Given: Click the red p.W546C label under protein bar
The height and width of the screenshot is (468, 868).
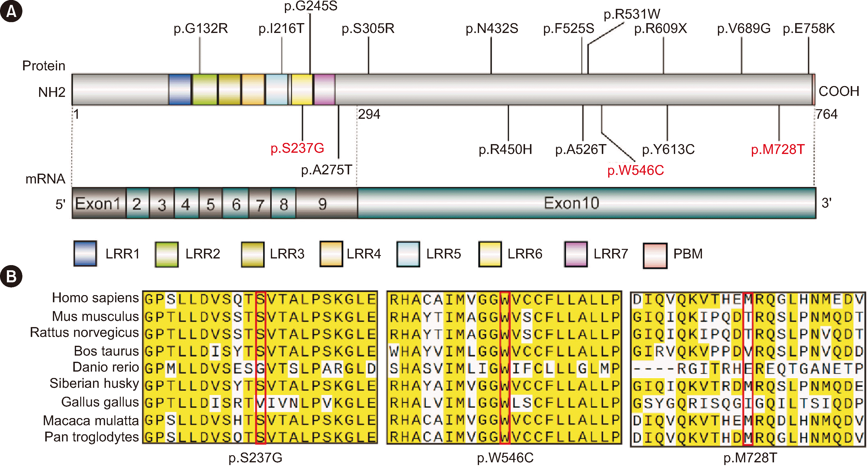Looking at the screenshot, I should click(635, 170).
